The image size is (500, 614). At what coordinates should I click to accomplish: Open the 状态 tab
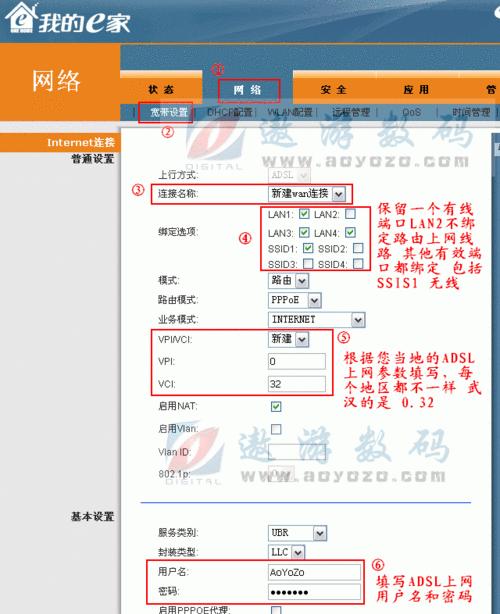click(161, 89)
